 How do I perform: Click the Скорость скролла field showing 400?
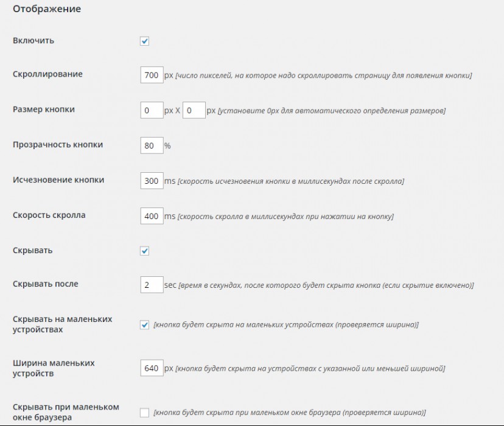tap(152, 216)
